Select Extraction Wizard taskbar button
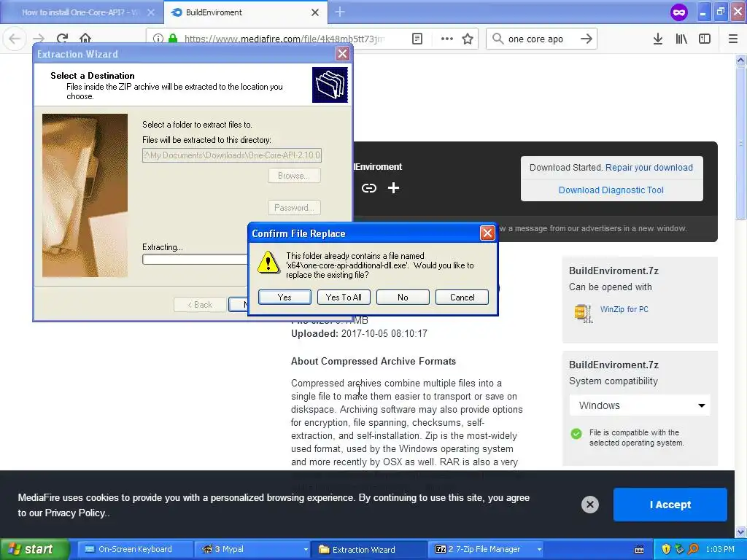747x560 pixels. point(369,549)
